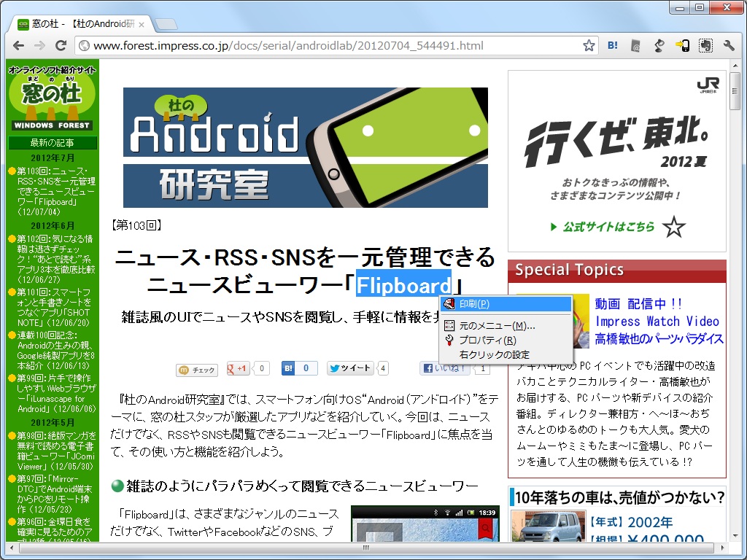Open the 第98回 JComi Viewer sidebar article
The width and height of the screenshot is (747, 560).
[56, 451]
